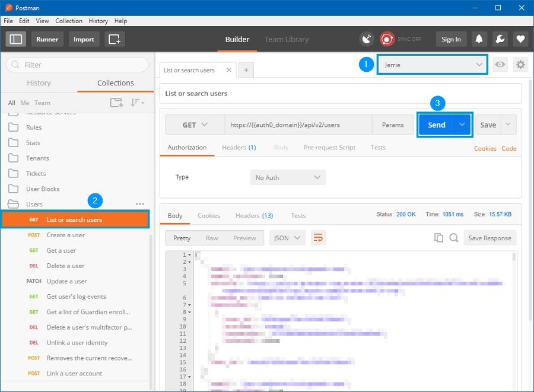Change the GET method dropdown
The width and height of the screenshot is (534, 392).
[195, 125]
